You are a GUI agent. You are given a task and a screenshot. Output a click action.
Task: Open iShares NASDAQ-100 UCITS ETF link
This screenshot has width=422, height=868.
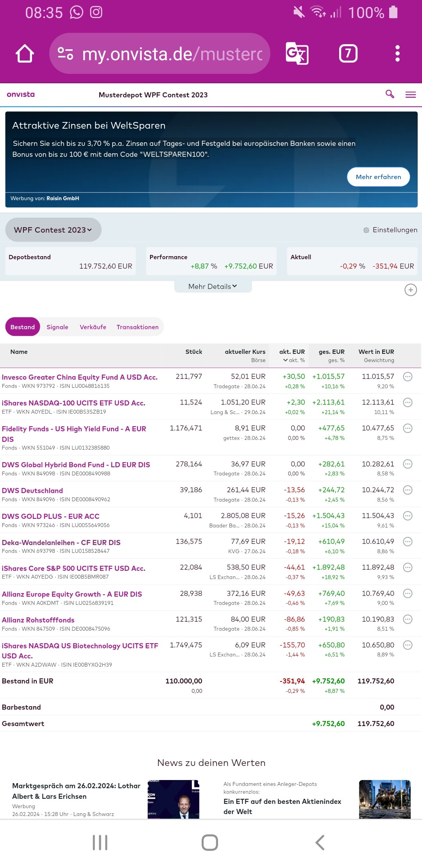tap(73, 403)
